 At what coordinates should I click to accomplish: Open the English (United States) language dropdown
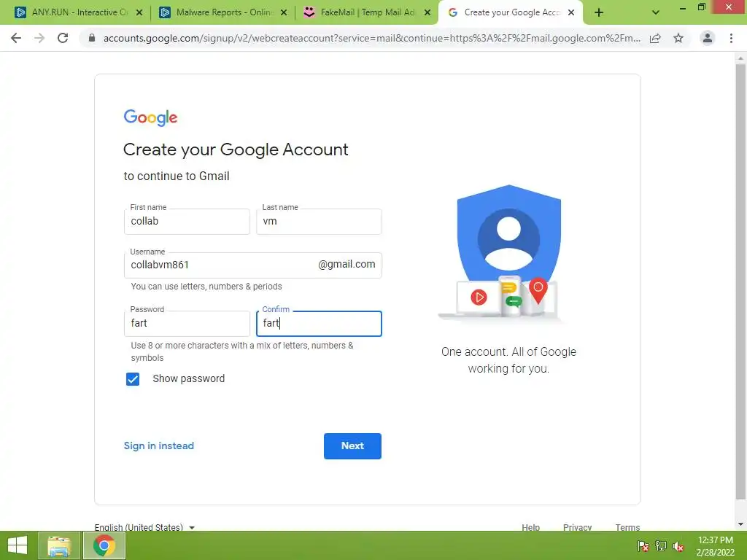point(145,527)
